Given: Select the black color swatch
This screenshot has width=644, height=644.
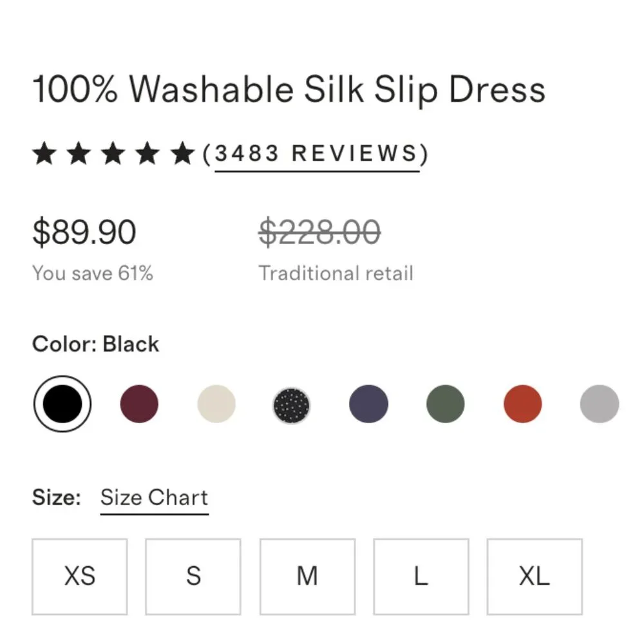Looking at the screenshot, I should pos(61,404).
